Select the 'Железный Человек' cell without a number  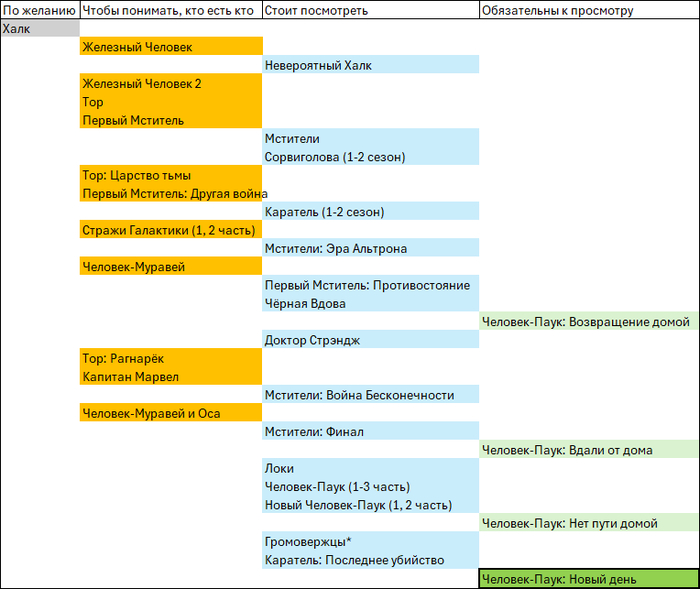[x=171, y=46]
